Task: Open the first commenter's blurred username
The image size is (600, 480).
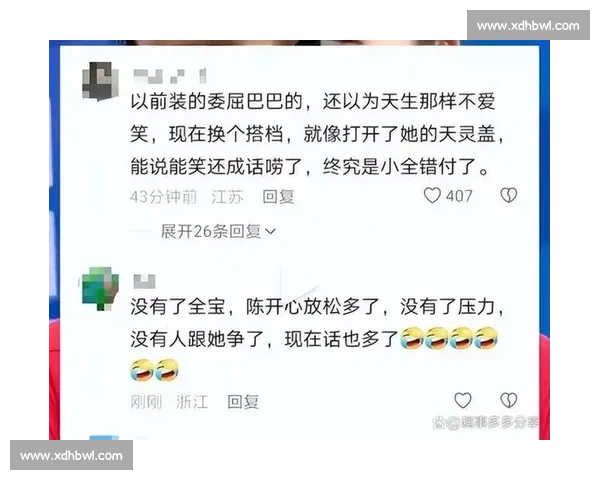Action: point(170,76)
